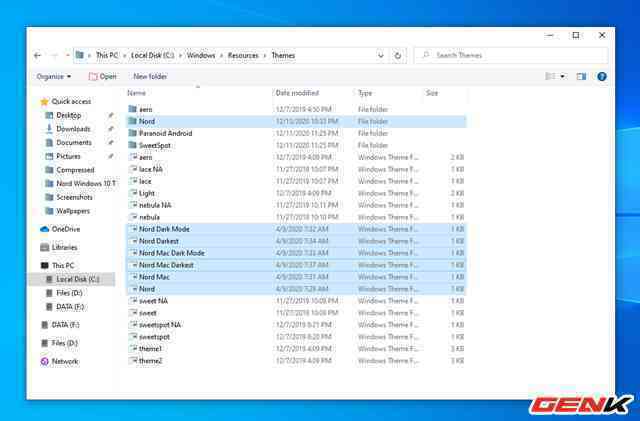The width and height of the screenshot is (640, 421).
Task: Sort by the Type column header
Action: pyautogui.click(x=365, y=93)
